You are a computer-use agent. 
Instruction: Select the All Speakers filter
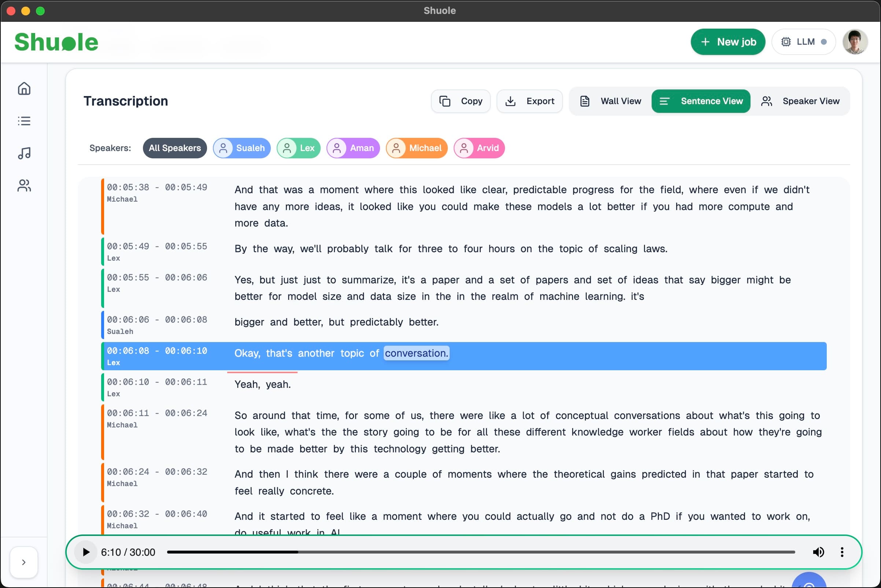pyautogui.click(x=175, y=148)
